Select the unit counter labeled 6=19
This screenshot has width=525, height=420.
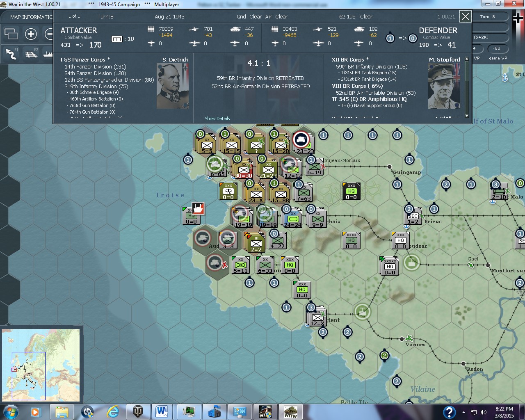(x=314, y=167)
